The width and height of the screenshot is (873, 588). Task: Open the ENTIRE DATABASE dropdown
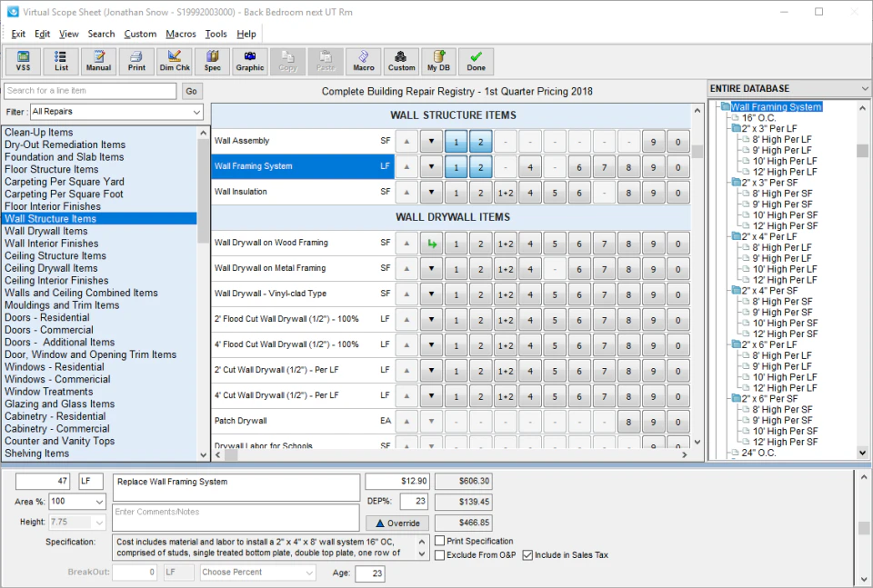[788, 88]
